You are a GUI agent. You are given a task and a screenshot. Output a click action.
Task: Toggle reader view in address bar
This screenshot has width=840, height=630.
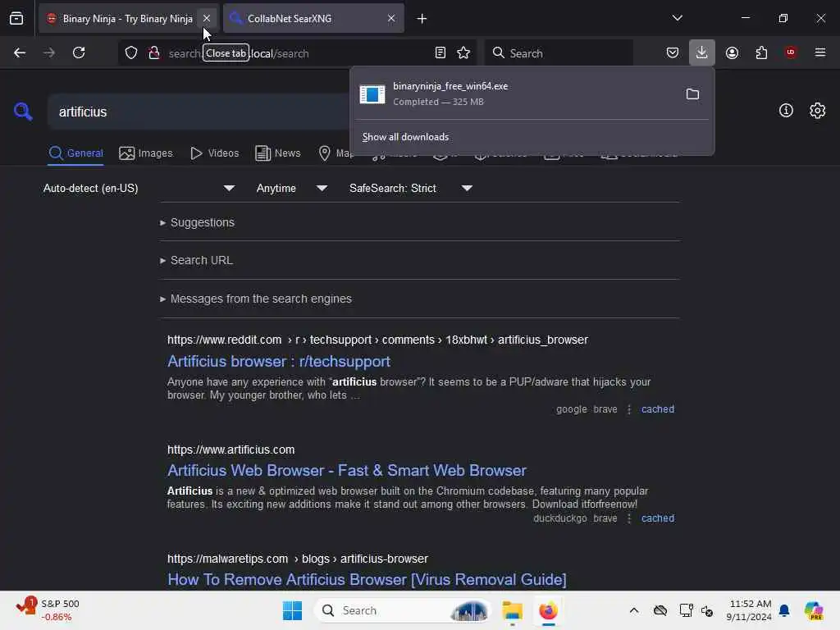pyautogui.click(x=441, y=52)
